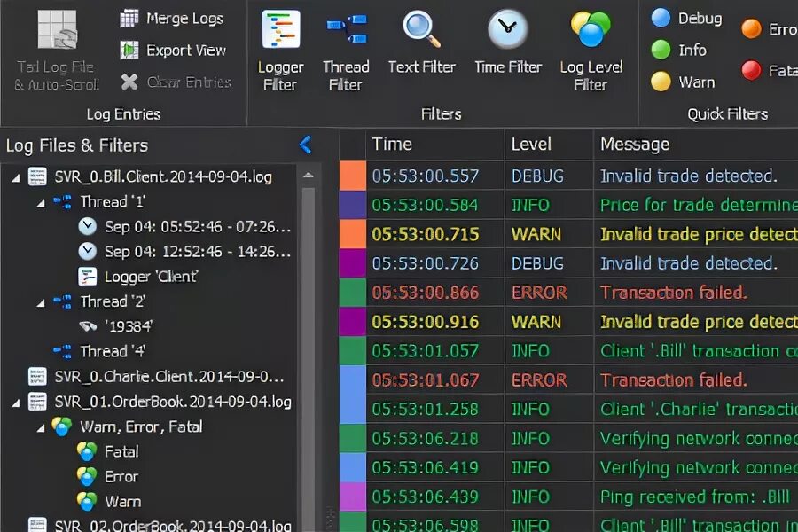Open the Log Level Filter
798x532 pixels.
pos(591,51)
